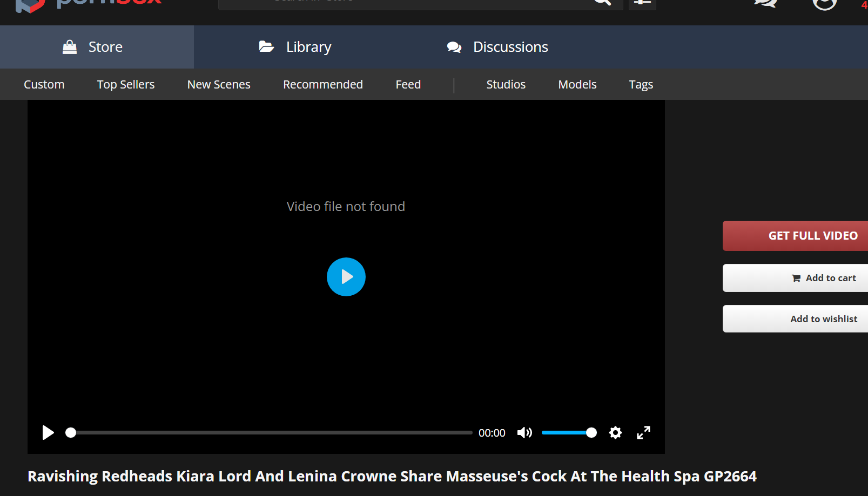Open the chat bubbles icon in header
This screenshot has width=868, height=496.
(765, 3)
